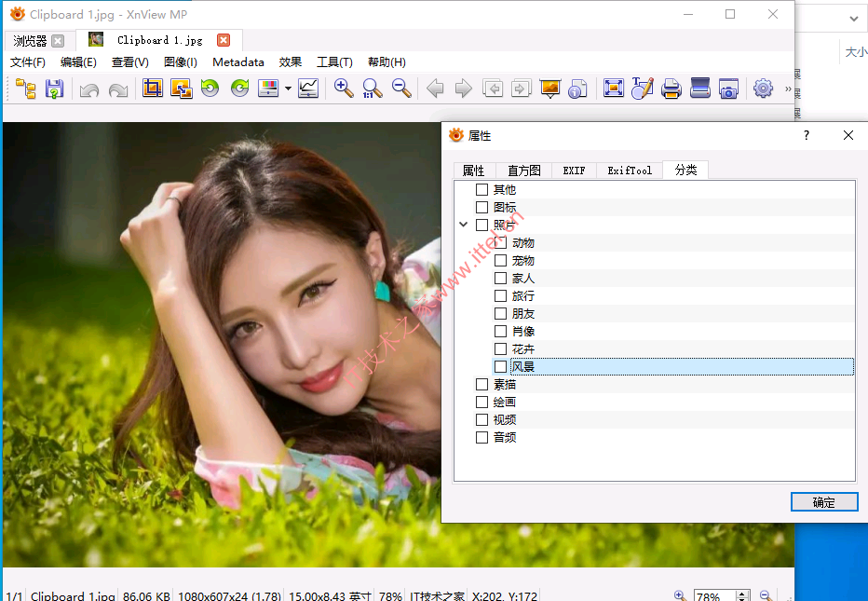Open the levels curve chart icon

pyautogui.click(x=308, y=89)
